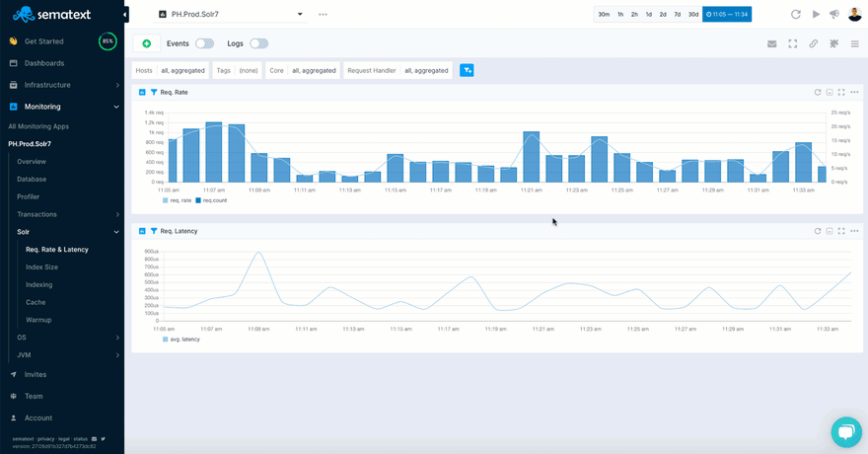
Task: Open the PH.Prod.Solr7 app dropdown
Action: pos(231,15)
